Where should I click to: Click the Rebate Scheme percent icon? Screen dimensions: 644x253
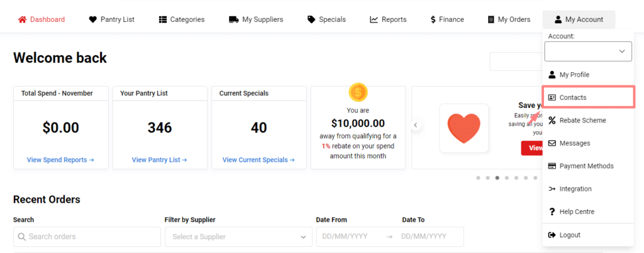point(552,121)
